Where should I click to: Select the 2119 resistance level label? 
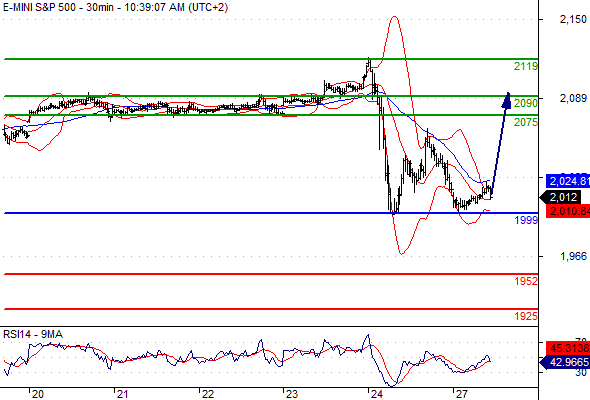coord(526,67)
